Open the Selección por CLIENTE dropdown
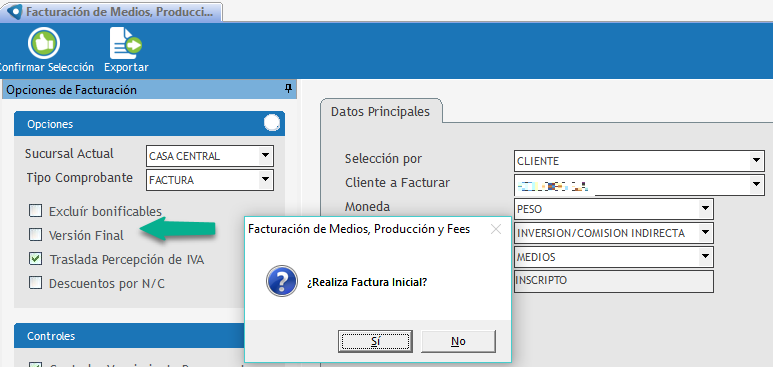The image size is (773, 367). pos(756,161)
